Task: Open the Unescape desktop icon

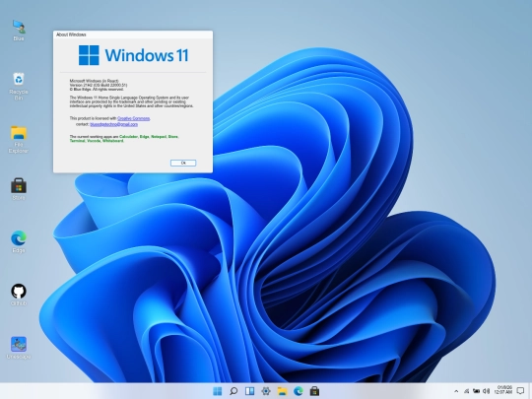Action: coord(19,348)
